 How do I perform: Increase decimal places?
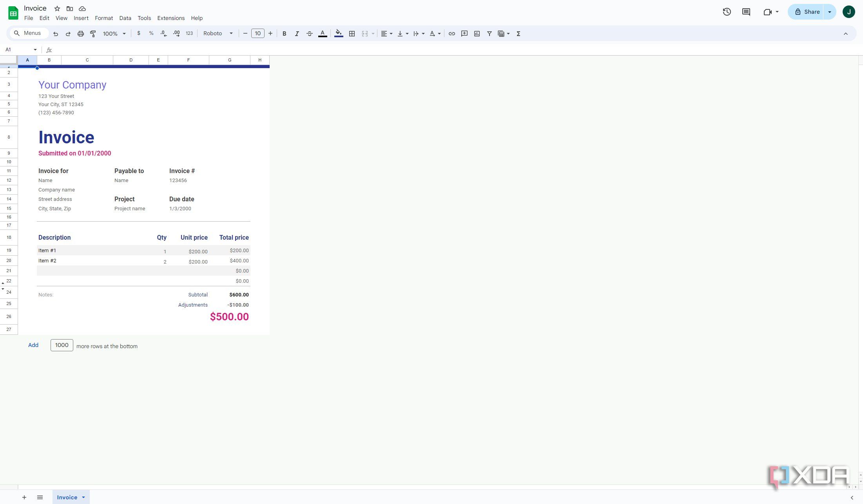pyautogui.click(x=176, y=34)
